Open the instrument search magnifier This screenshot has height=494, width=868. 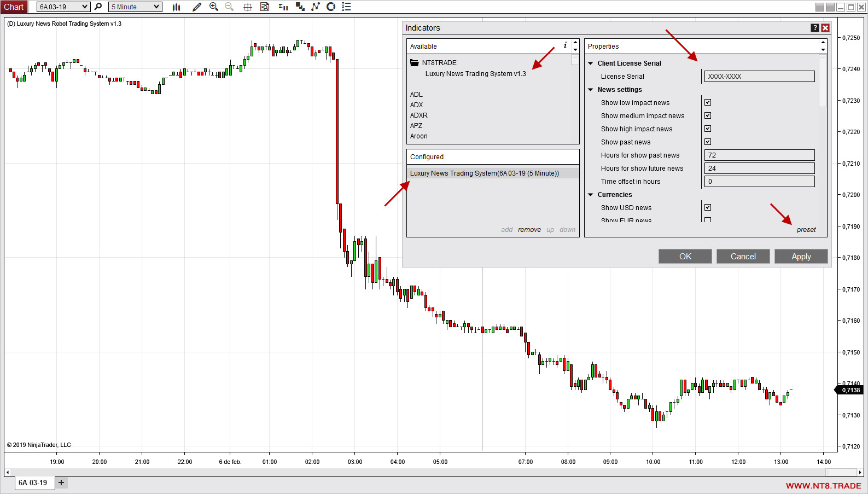[x=98, y=7]
